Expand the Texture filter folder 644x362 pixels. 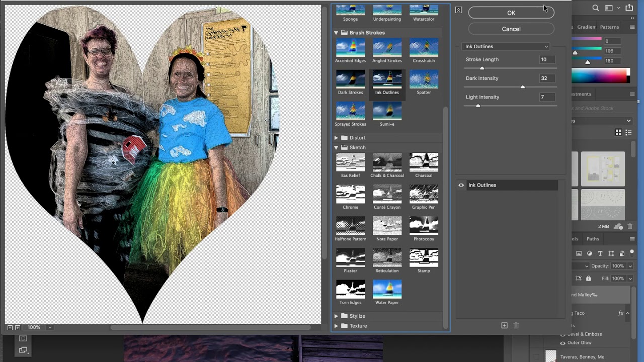point(336,326)
